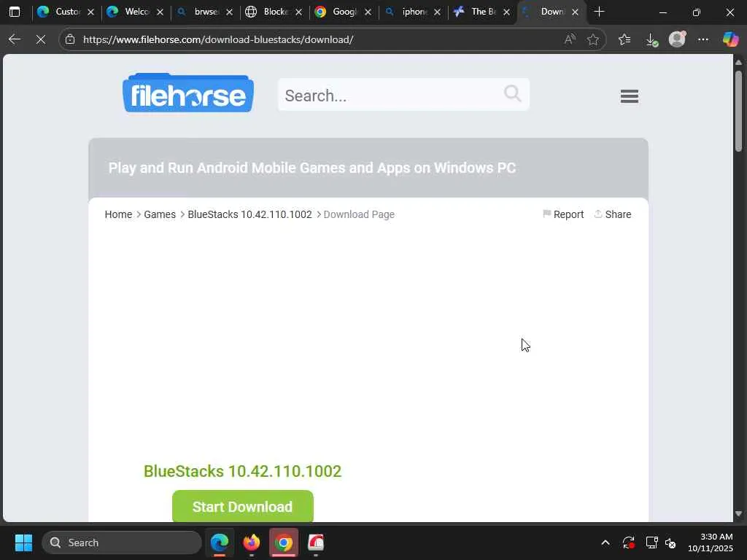This screenshot has height=560, width=747.
Task: Close the Google tab
Action: point(368,12)
